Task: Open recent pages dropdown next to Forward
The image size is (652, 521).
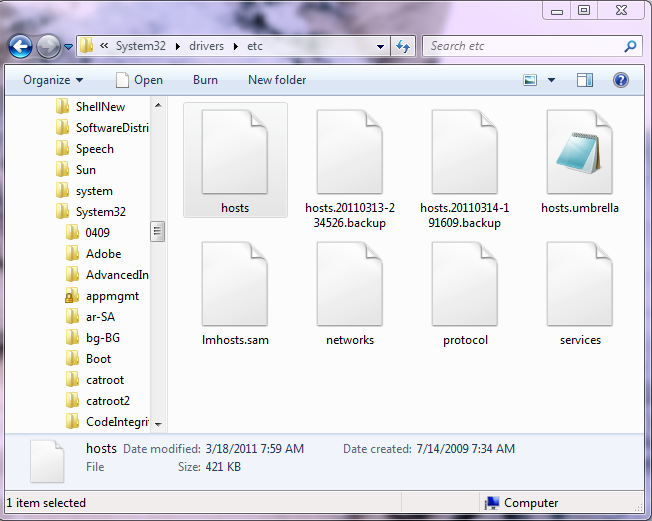Action: [69, 47]
